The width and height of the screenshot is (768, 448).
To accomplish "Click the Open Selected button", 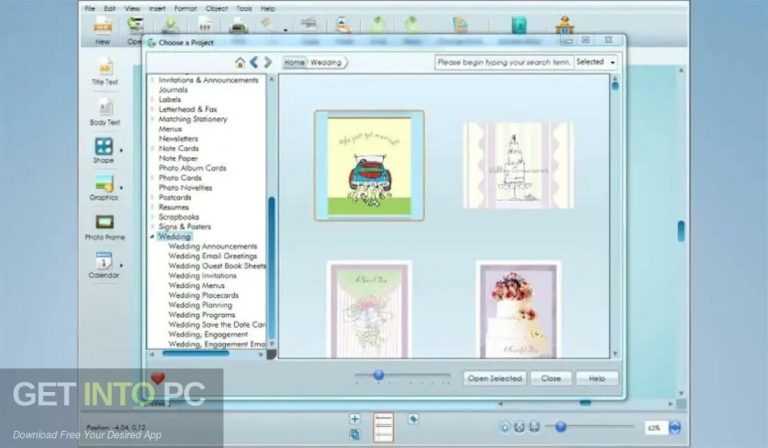I will 494,378.
